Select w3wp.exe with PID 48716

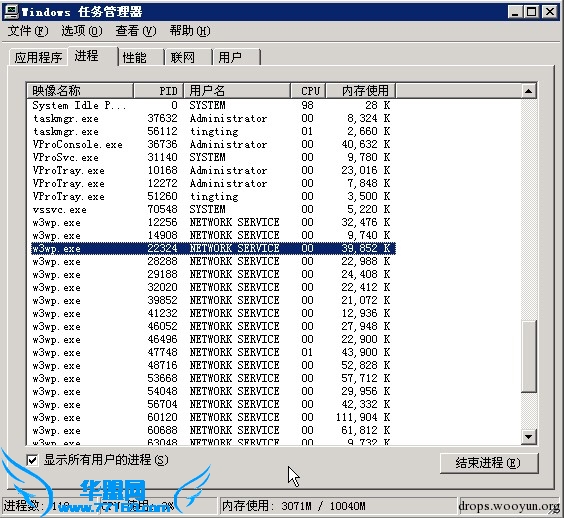point(213,365)
